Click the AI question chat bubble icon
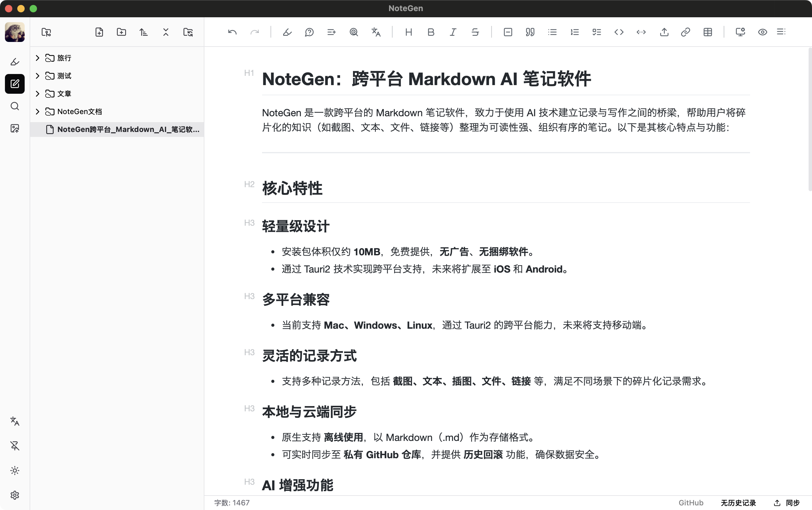The image size is (812, 510). point(309,32)
